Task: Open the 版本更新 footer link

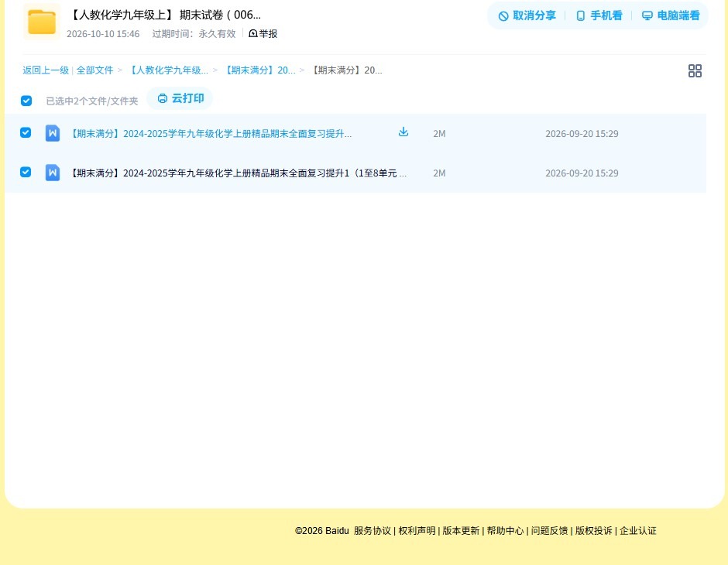Action: point(461,531)
